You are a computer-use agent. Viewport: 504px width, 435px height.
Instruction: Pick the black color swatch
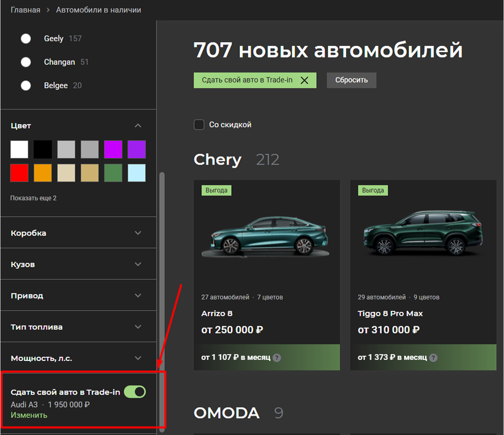pyautogui.click(x=43, y=149)
